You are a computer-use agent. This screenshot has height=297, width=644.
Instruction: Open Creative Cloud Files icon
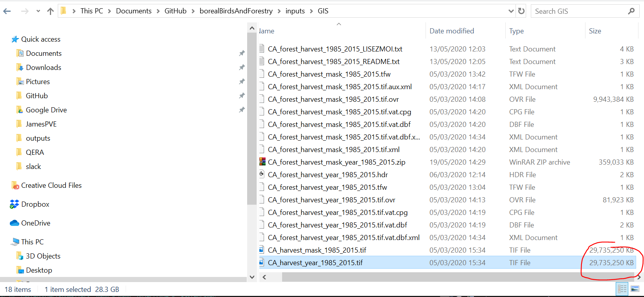[x=15, y=185]
